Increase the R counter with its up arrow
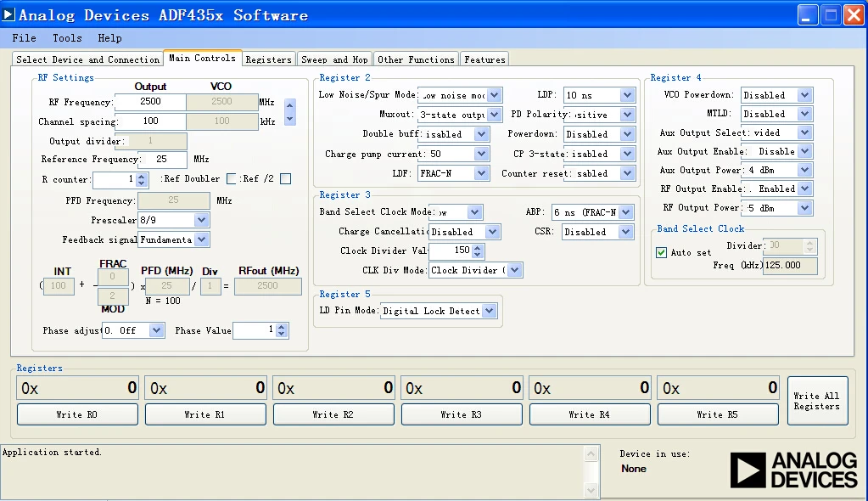 click(x=143, y=177)
